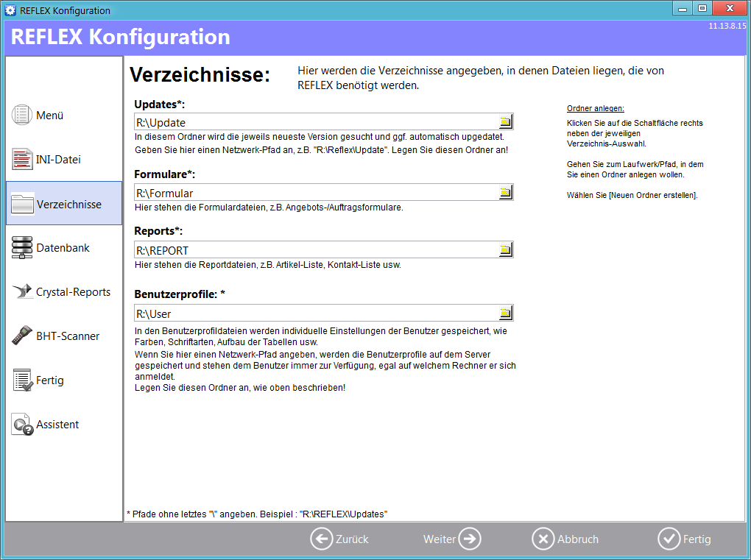Open the BHT-Scanner device icon

22,336
